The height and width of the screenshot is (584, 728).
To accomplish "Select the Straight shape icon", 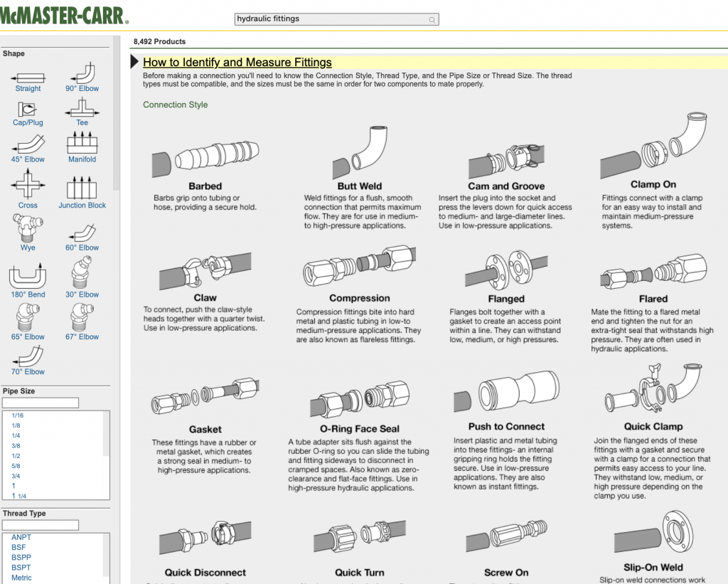I will (x=28, y=78).
